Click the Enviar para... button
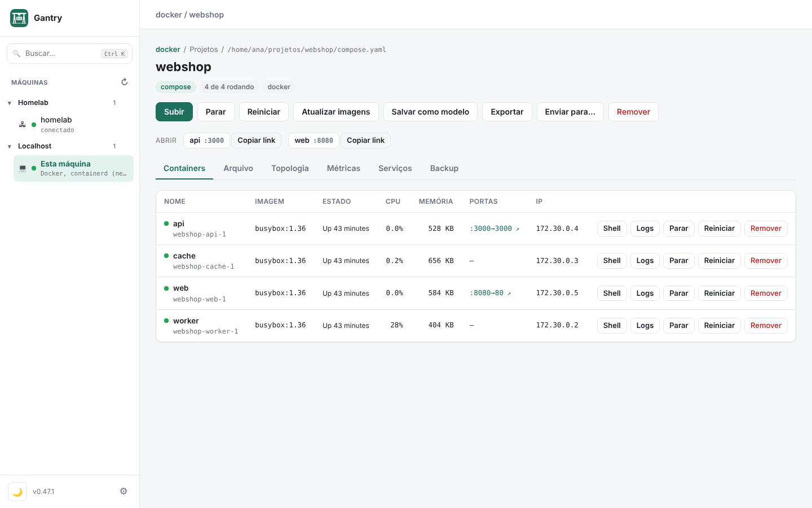 (x=570, y=112)
